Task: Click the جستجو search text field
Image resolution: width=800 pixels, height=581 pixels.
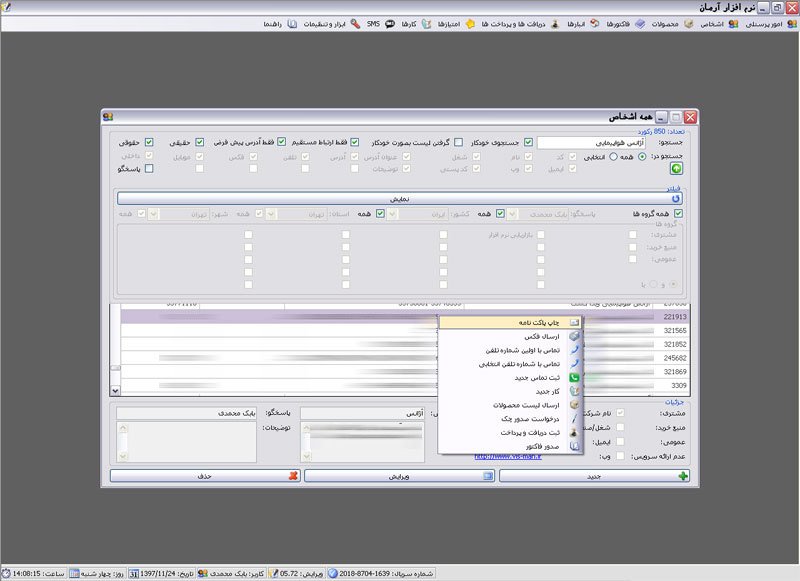Action: 591,143
